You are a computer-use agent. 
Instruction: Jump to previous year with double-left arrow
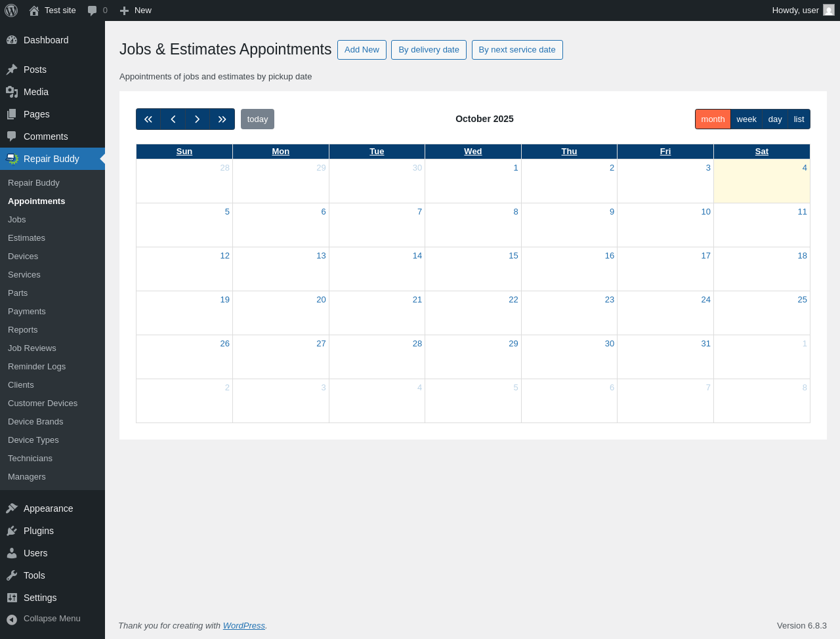click(148, 119)
